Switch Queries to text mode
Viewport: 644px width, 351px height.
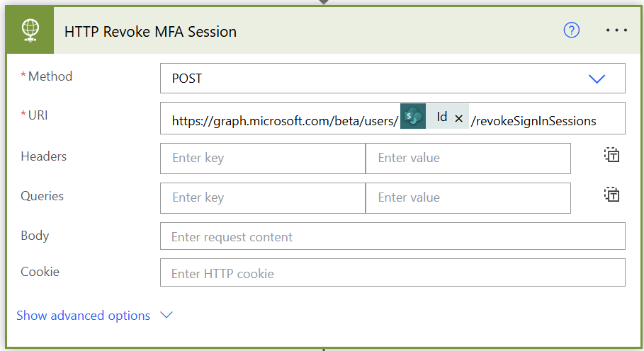pos(611,195)
